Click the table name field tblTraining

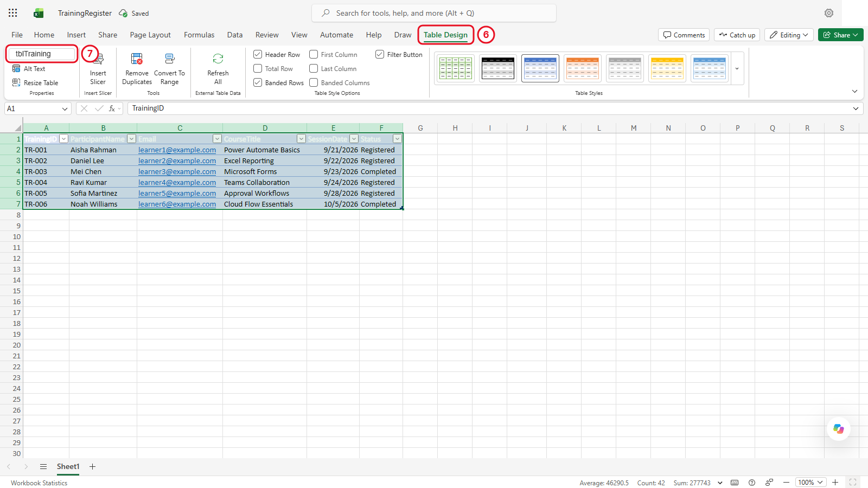[42, 54]
